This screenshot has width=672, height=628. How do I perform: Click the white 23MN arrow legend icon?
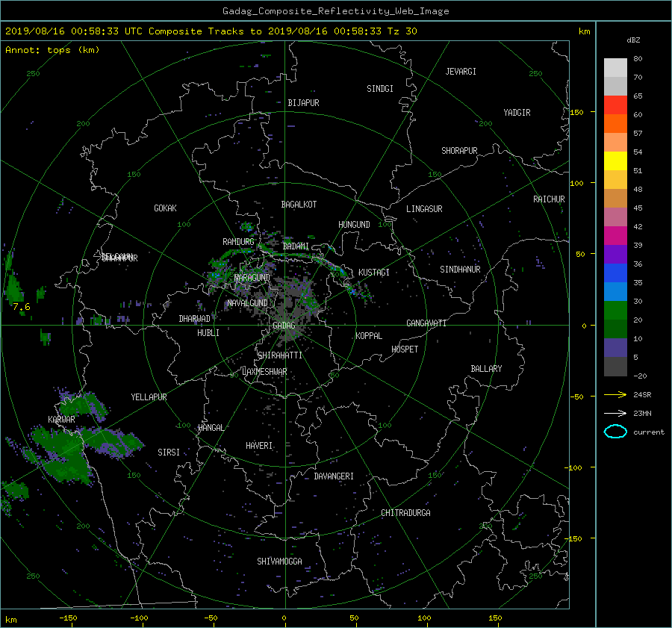point(615,413)
